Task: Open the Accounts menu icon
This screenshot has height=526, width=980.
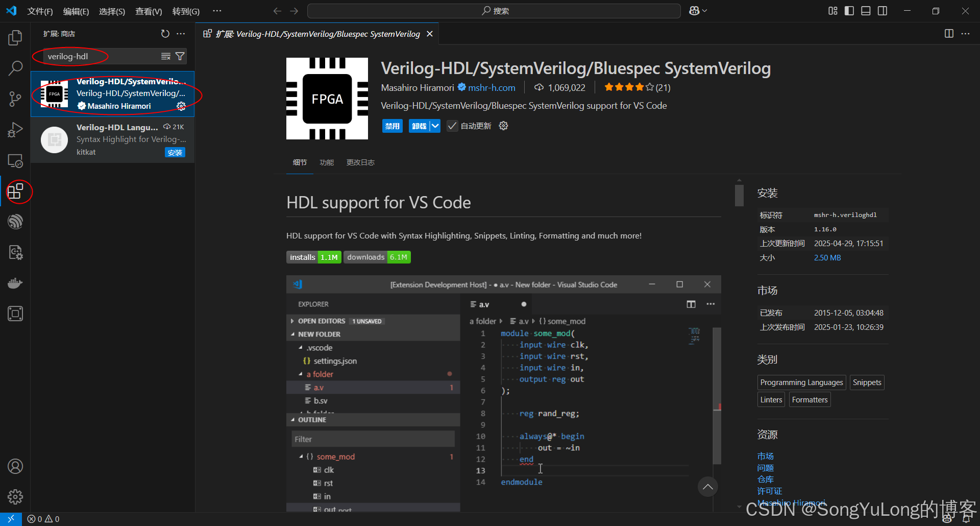Action: pyautogui.click(x=15, y=466)
